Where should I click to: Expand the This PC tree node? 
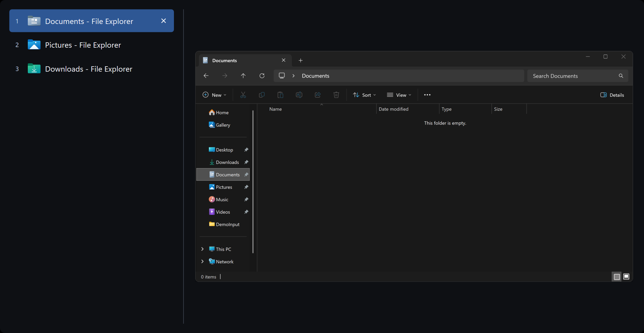[x=202, y=249]
